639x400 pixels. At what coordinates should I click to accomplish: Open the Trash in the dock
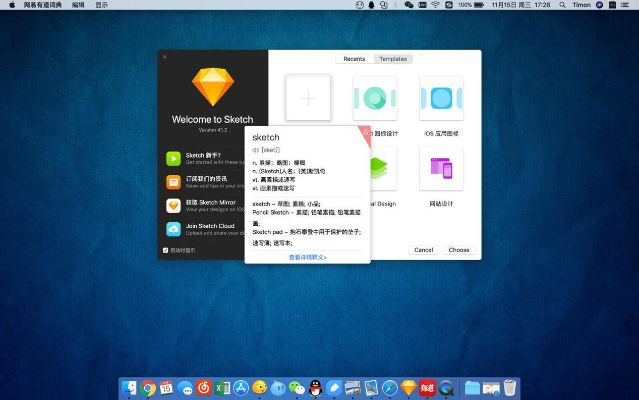tap(509, 388)
